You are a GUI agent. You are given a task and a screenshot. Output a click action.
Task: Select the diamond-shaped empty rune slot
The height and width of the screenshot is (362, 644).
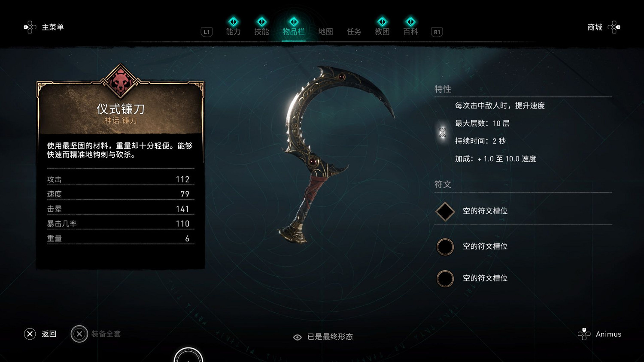tap(445, 211)
